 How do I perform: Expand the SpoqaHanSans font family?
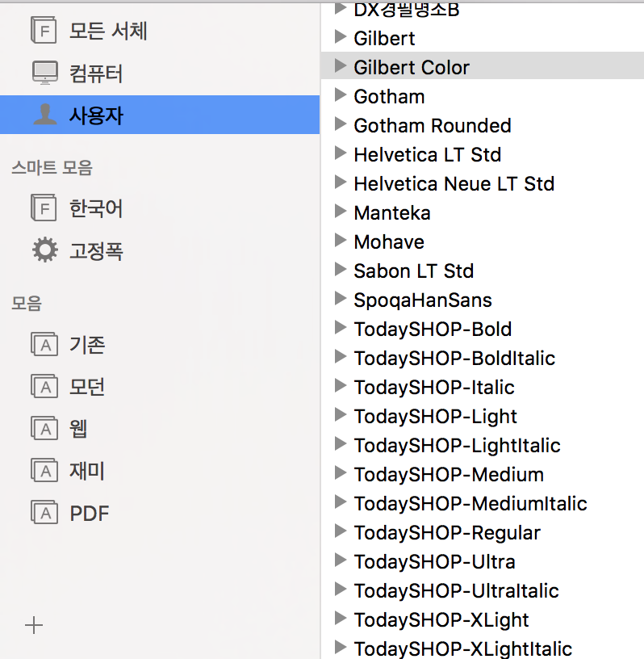[341, 298]
